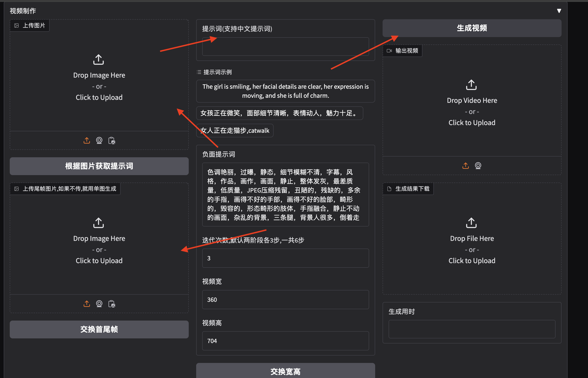Select example prompt 女人正在走猫步,catwalk
Screen dimensions: 588x378
(x=235, y=131)
